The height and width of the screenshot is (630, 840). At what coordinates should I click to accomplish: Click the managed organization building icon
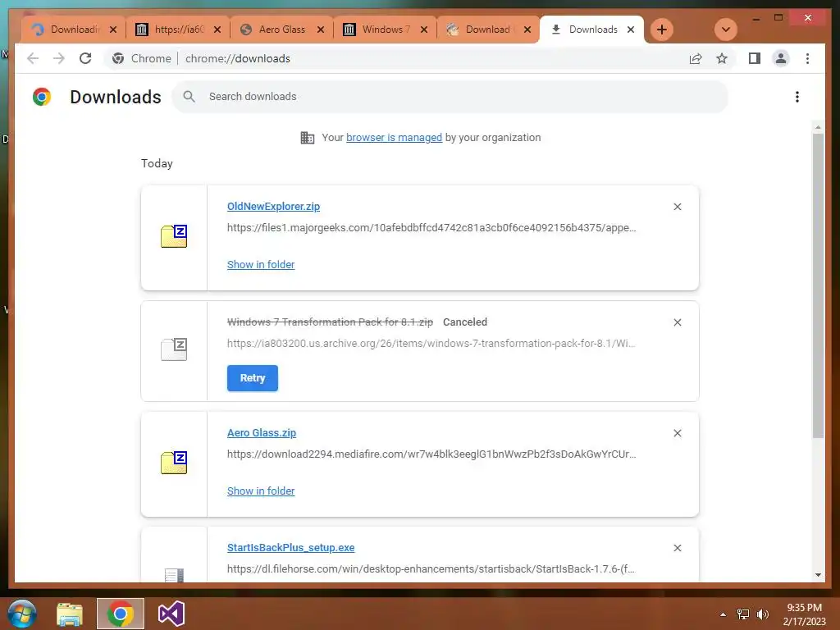307,138
